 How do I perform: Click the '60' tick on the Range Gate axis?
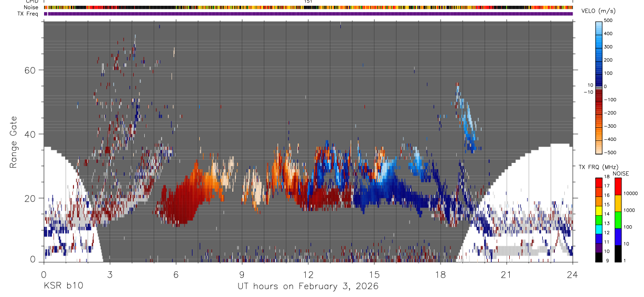[31, 70]
